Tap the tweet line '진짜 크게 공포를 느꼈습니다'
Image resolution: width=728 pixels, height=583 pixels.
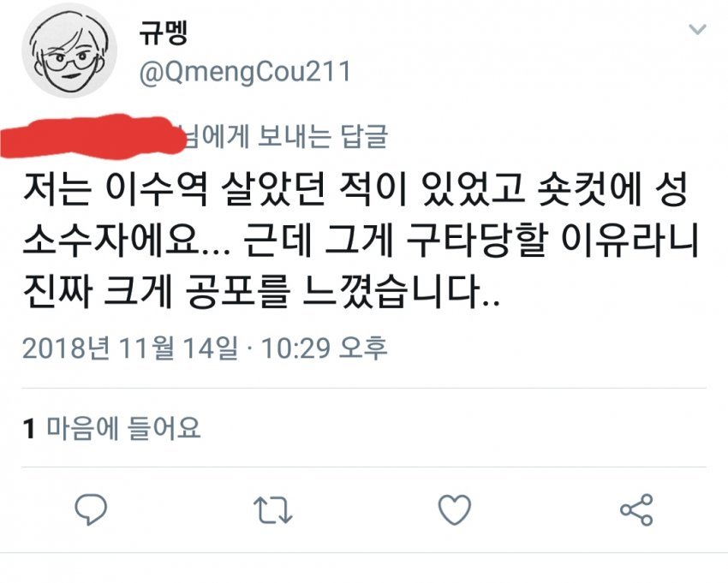[x=261, y=293]
